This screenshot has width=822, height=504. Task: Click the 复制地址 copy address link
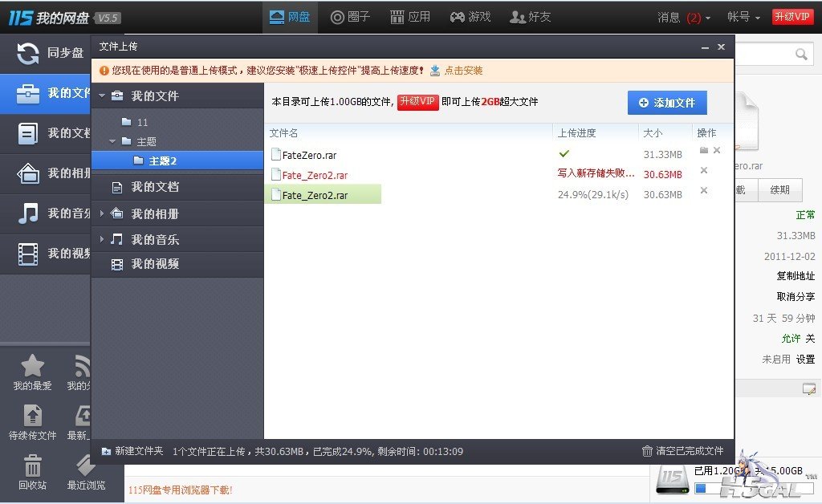[x=796, y=276]
